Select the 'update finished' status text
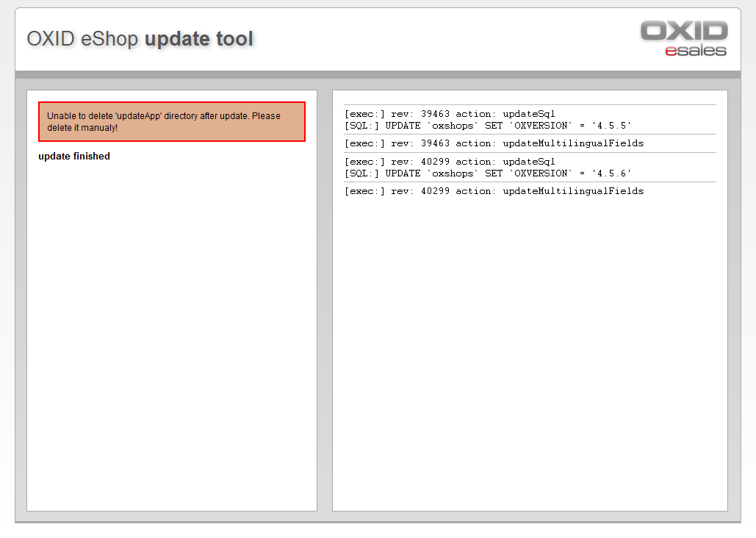Viewport: 756px width, 538px height. (74, 157)
